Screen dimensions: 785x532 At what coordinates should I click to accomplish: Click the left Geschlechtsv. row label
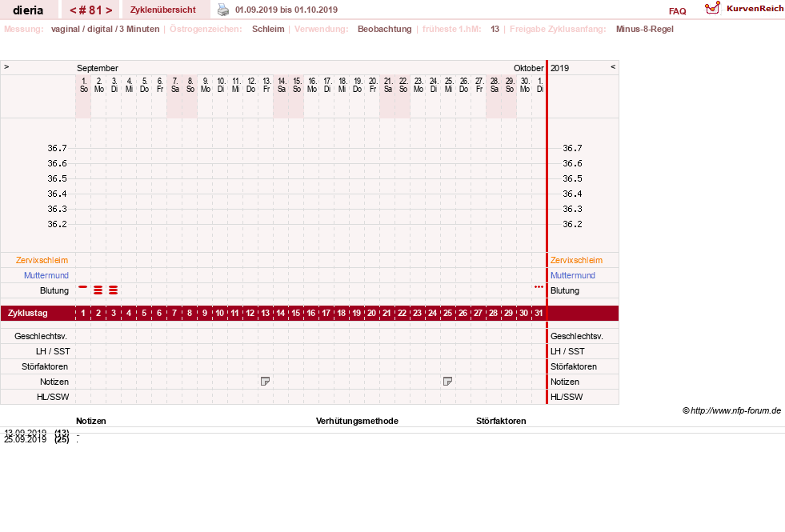point(41,336)
